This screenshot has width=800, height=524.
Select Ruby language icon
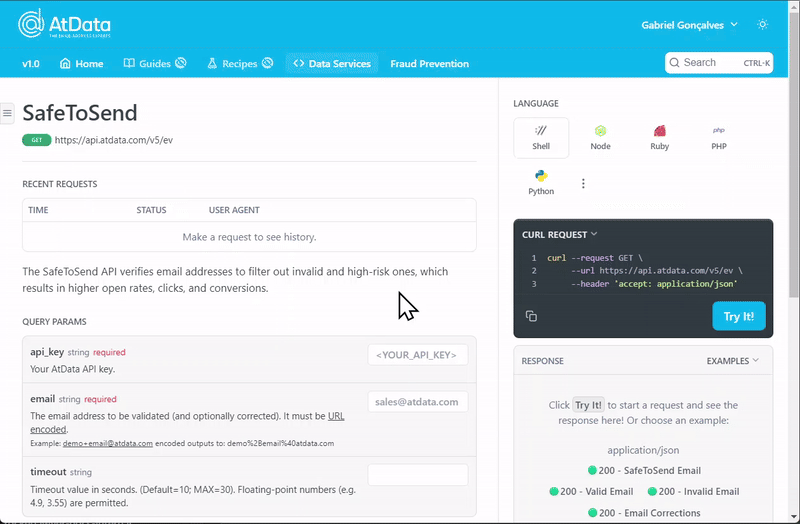click(x=659, y=137)
